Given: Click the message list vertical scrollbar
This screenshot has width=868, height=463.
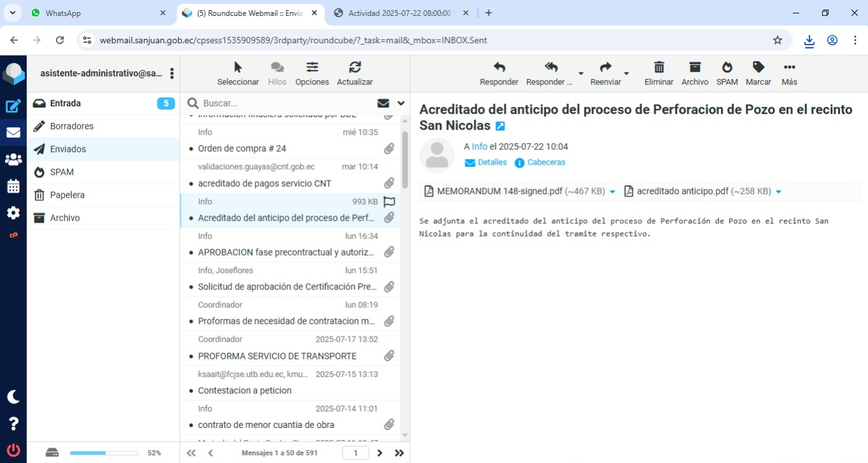Looking at the screenshot, I should point(404,159).
